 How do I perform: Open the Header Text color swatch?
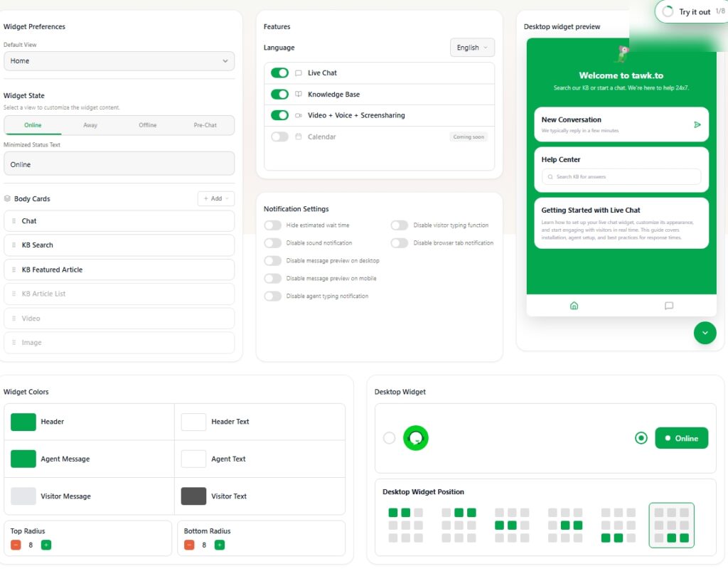click(193, 422)
